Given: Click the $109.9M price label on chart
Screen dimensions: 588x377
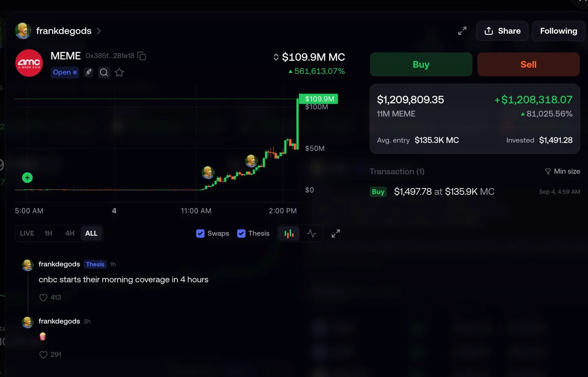Looking at the screenshot, I should point(318,99).
